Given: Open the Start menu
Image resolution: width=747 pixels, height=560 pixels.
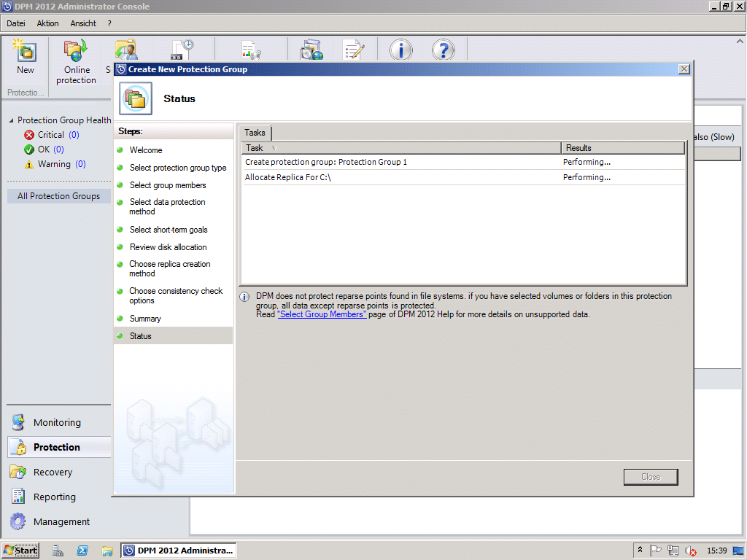Looking at the screenshot, I should (x=20, y=551).
